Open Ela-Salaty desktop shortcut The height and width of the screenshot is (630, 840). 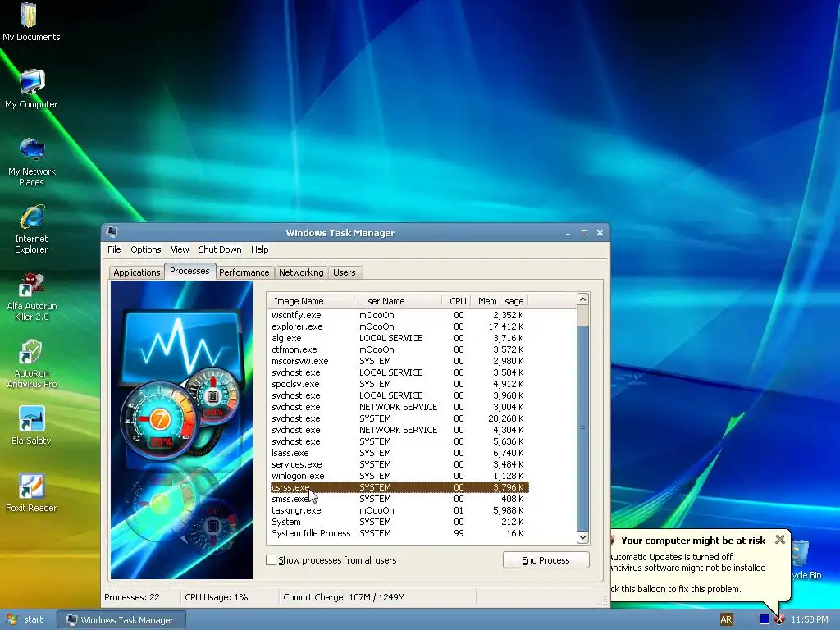pos(32,426)
